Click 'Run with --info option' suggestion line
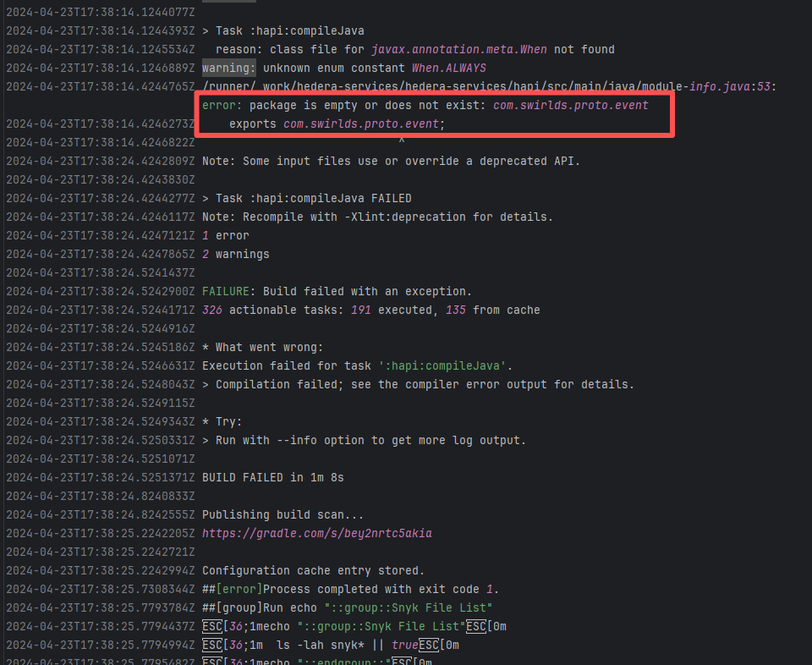The image size is (812, 665). pos(364,440)
